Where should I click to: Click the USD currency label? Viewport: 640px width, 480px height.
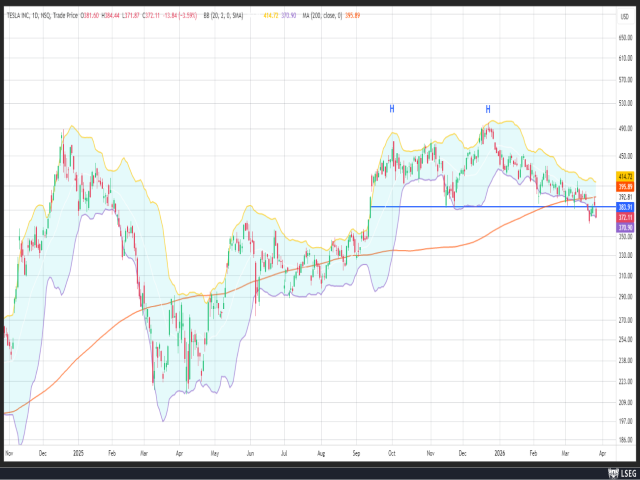pyautogui.click(x=624, y=17)
